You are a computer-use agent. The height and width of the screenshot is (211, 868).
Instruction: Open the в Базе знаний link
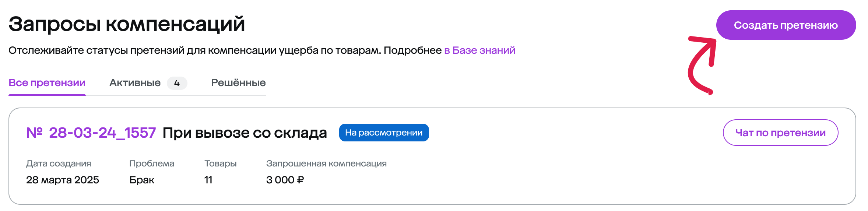pos(479,50)
